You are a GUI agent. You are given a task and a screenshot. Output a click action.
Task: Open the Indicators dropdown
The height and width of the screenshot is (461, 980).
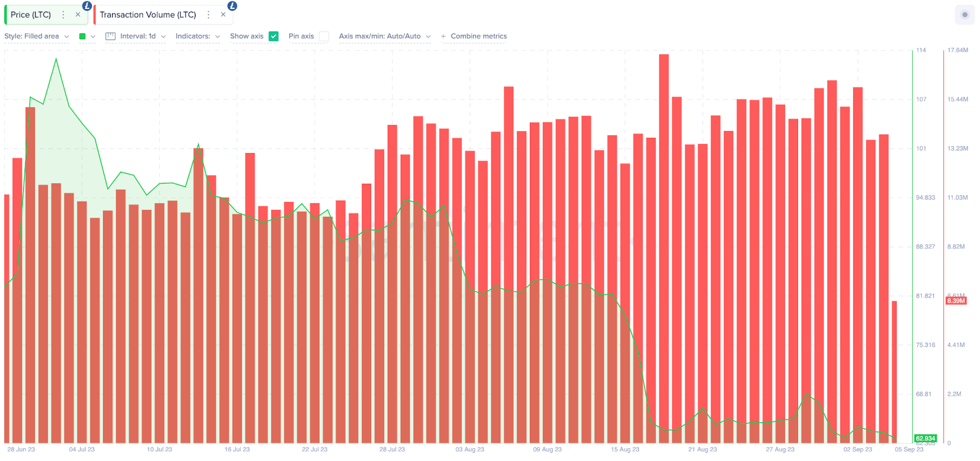(198, 36)
